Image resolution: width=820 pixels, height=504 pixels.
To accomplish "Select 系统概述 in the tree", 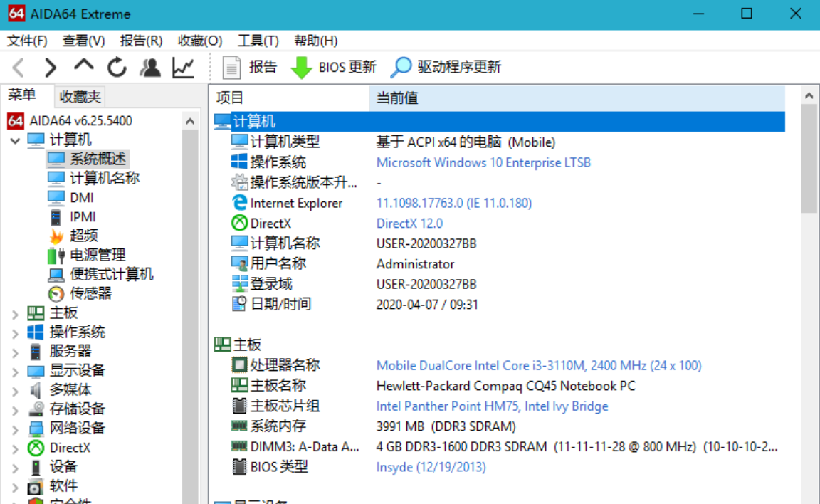I will pyautogui.click(x=98, y=159).
